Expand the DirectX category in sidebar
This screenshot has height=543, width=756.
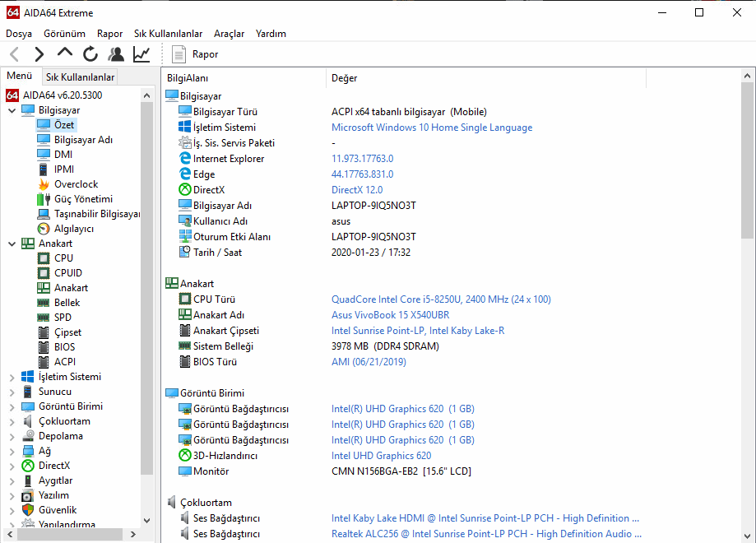point(12,465)
